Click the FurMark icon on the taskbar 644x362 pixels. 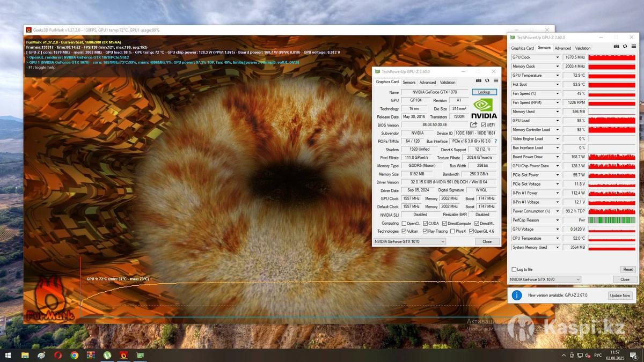pyautogui.click(x=123, y=355)
